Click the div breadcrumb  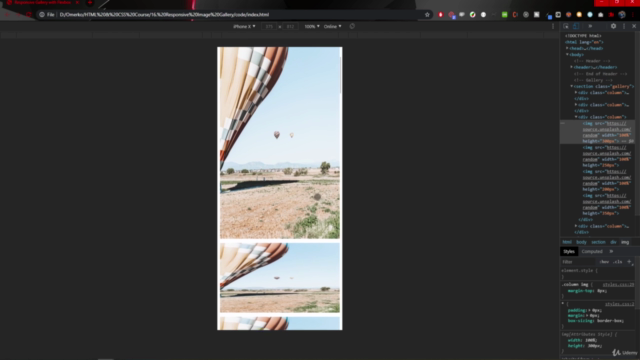click(x=613, y=242)
